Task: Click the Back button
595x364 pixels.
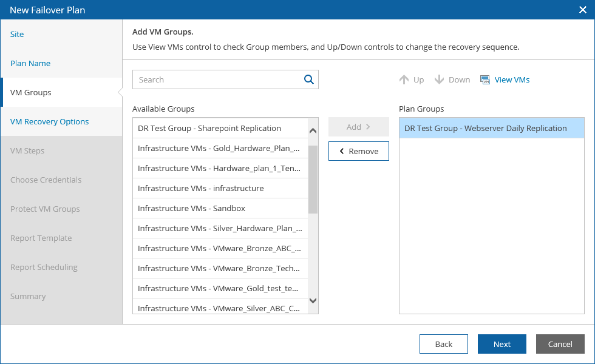Action: (443, 343)
